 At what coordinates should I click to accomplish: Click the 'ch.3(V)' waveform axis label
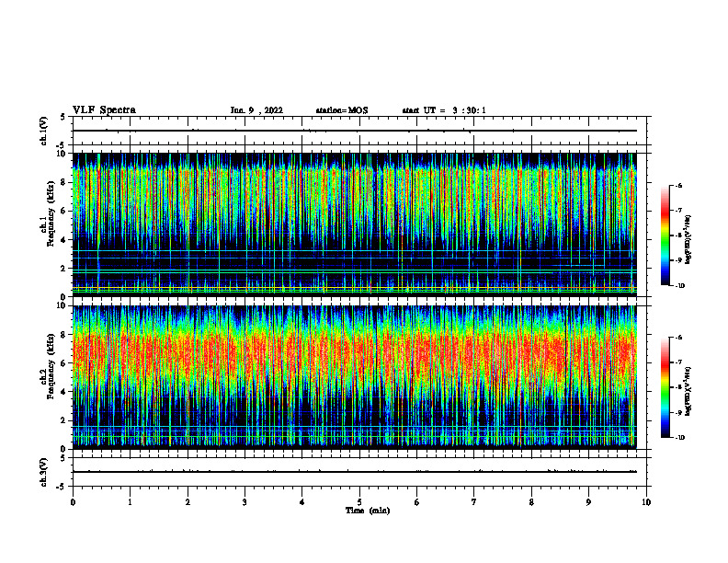[43, 472]
